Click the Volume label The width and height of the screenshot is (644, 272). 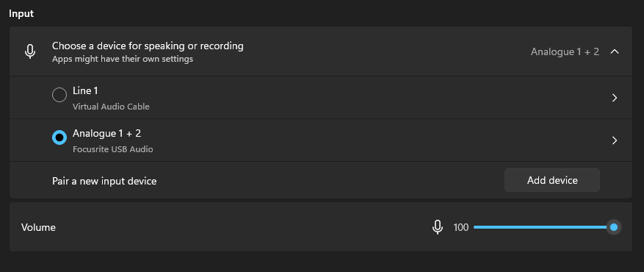[38, 227]
